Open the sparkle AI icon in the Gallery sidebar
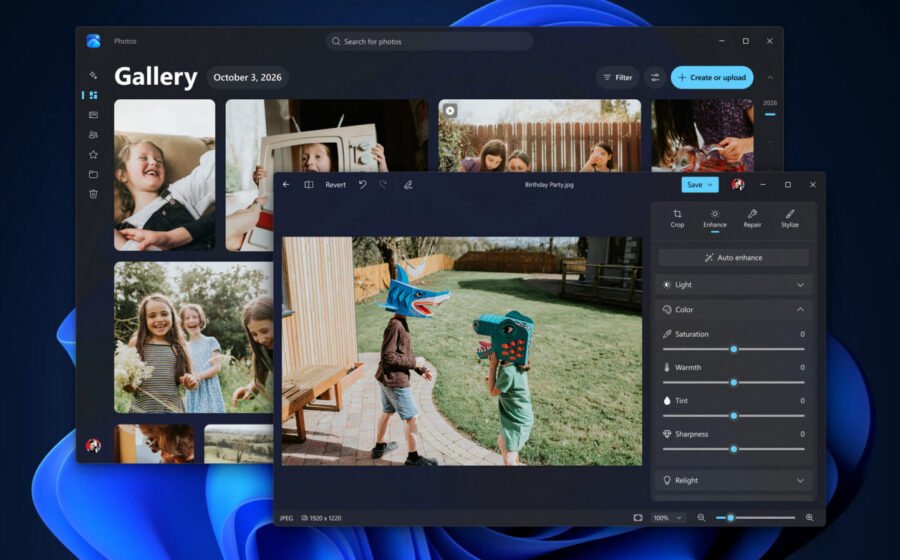The height and width of the screenshot is (560, 900). [93, 75]
